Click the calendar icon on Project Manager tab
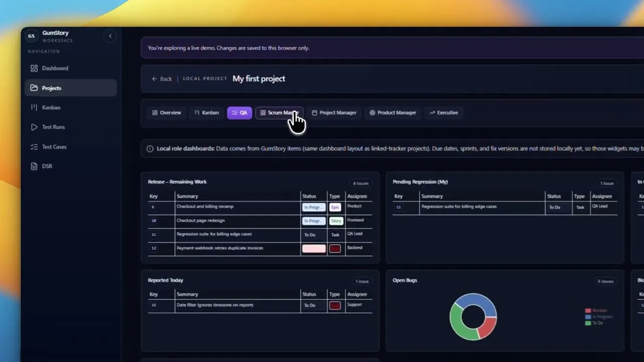The width and height of the screenshot is (644, 362). 314,113
